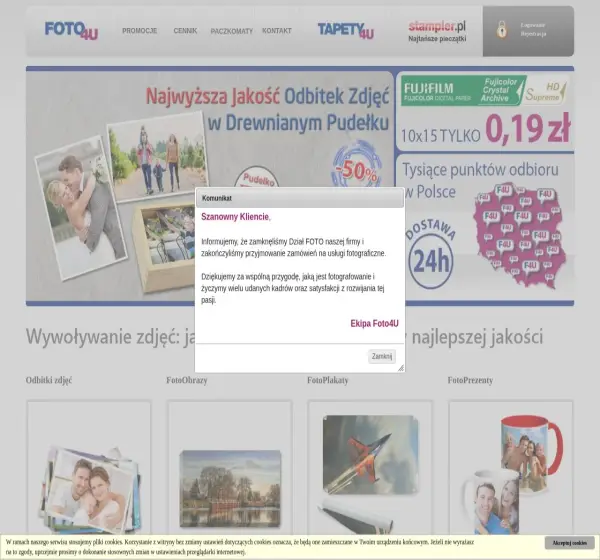Open the Logowanie link
Viewport: 600px width, 560px height.
point(533,25)
